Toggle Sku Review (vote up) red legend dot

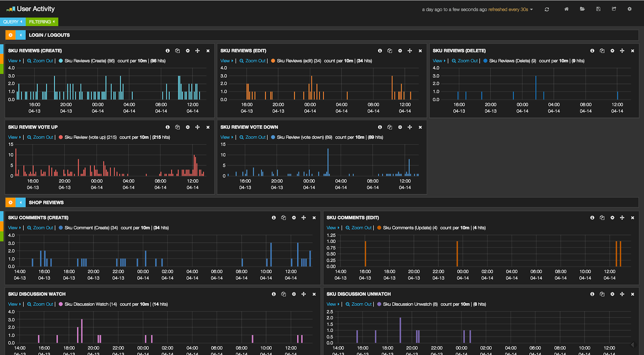[61, 137]
